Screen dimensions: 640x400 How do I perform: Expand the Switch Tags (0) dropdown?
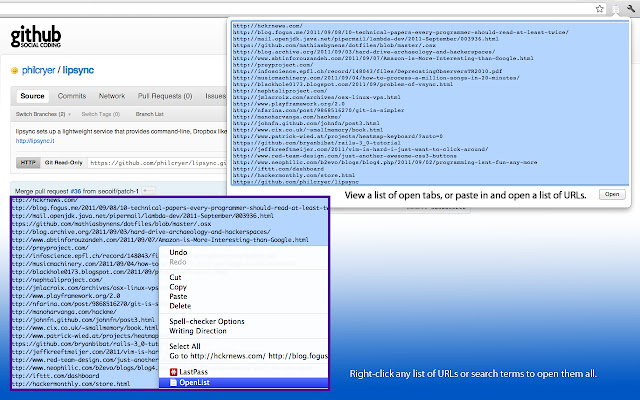[101, 114]
